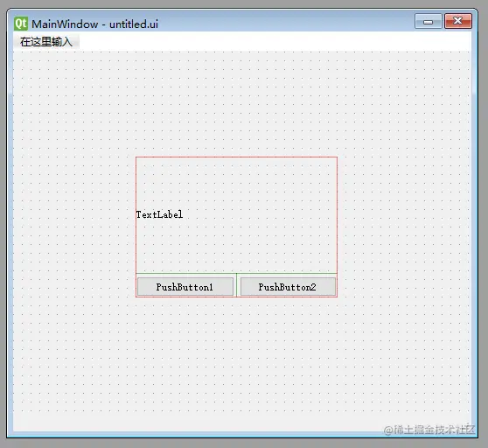Click the PushButton1 button
This screenshot has width=488, height=448.
pyautogui.click(x=185, y=286)
